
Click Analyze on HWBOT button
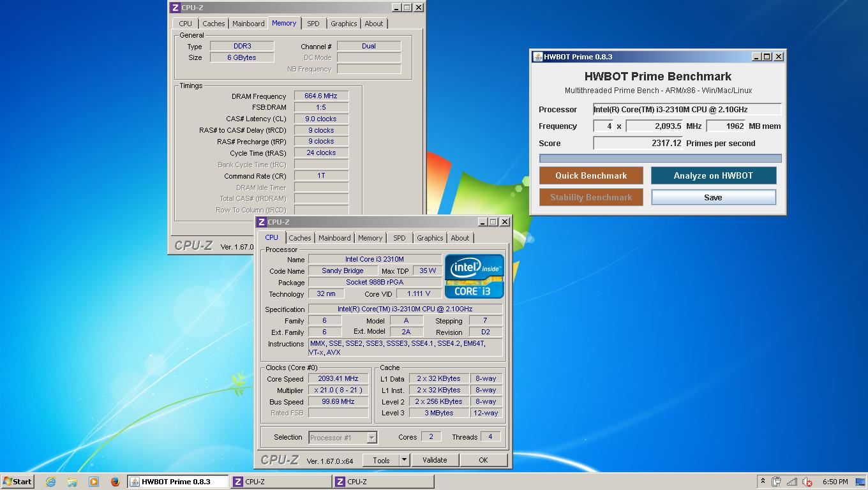(714, 175)
